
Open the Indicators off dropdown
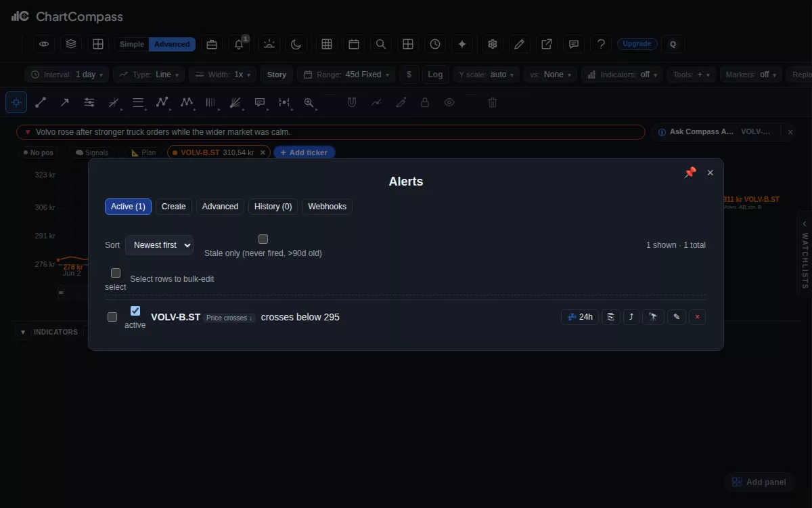point(622,75)
